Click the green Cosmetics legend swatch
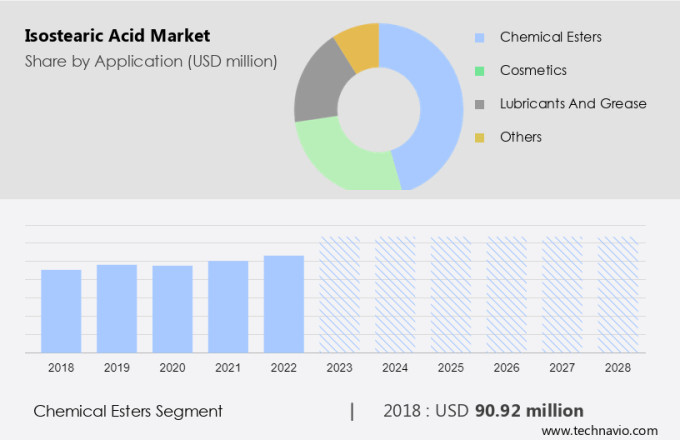The height and width of the screenshot is (440, 680). coord(480,71)
